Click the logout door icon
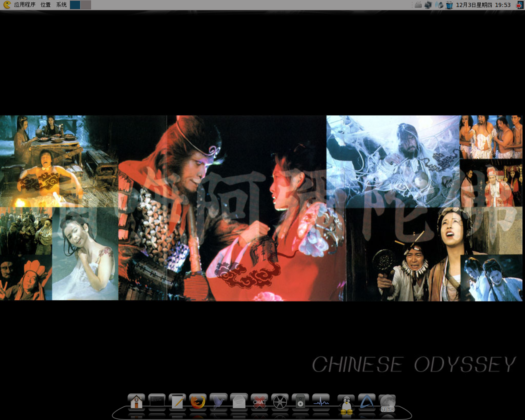This screenshot has width=525, height=420. tap(520, 5)
